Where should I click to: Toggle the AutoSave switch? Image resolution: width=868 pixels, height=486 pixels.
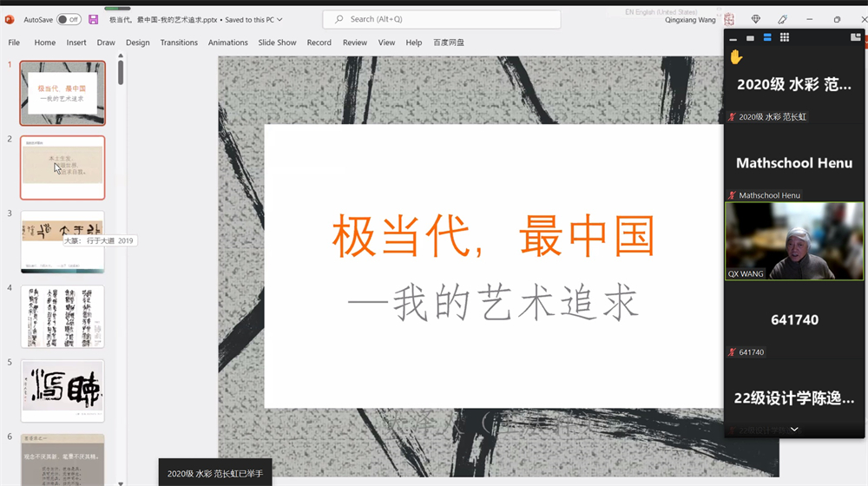click(x=69, y=19)
